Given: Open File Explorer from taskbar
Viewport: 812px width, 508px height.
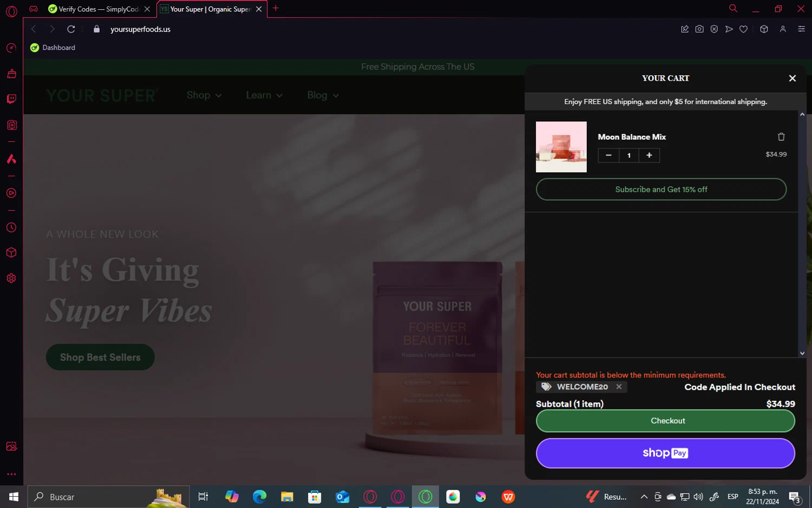Looking at the screenshot, I should [287, 497].
